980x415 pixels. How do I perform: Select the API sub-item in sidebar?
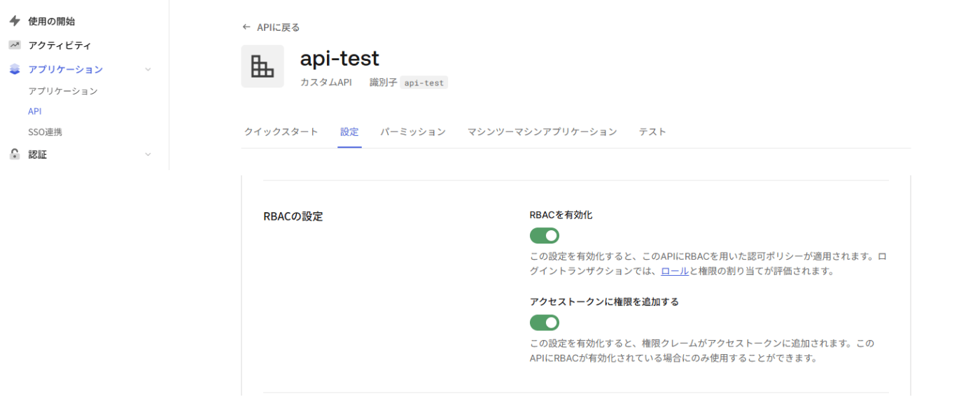click(35, 111)
